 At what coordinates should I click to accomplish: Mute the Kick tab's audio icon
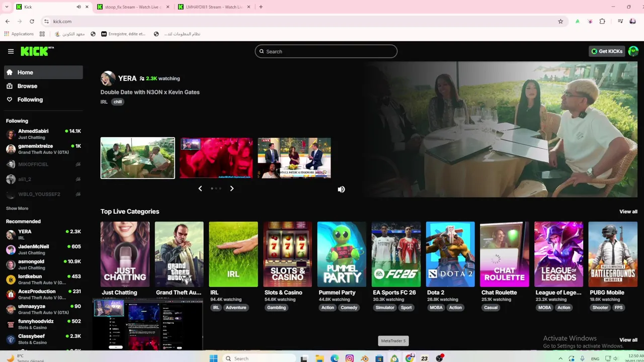coord(78,7)
